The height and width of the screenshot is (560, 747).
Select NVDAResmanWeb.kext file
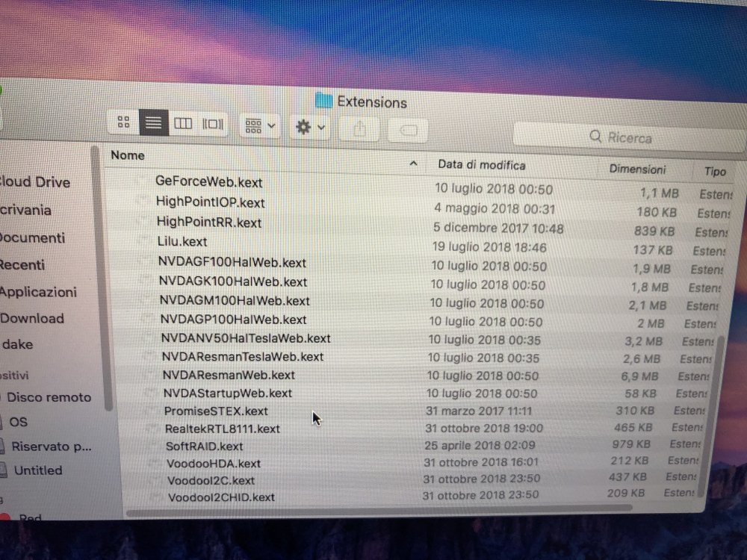point(229,376)
